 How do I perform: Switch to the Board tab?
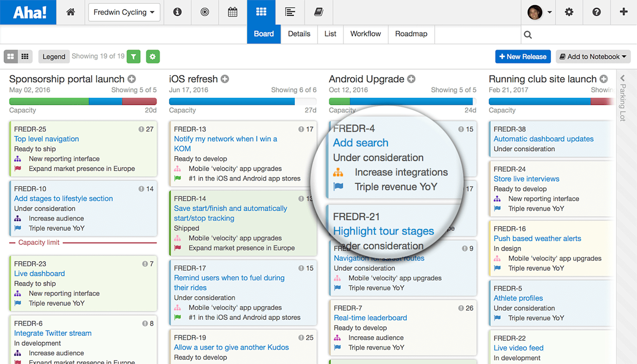tap(264, 34)
